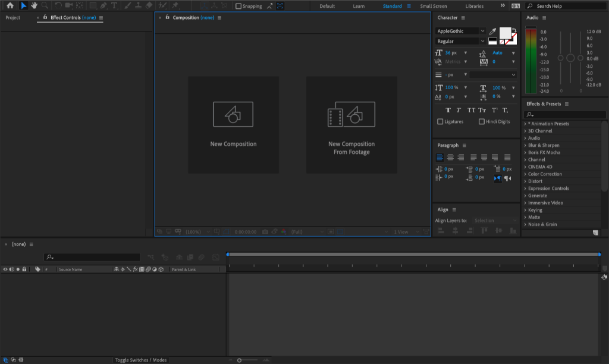Apply Subscript text style

point(505,110)
